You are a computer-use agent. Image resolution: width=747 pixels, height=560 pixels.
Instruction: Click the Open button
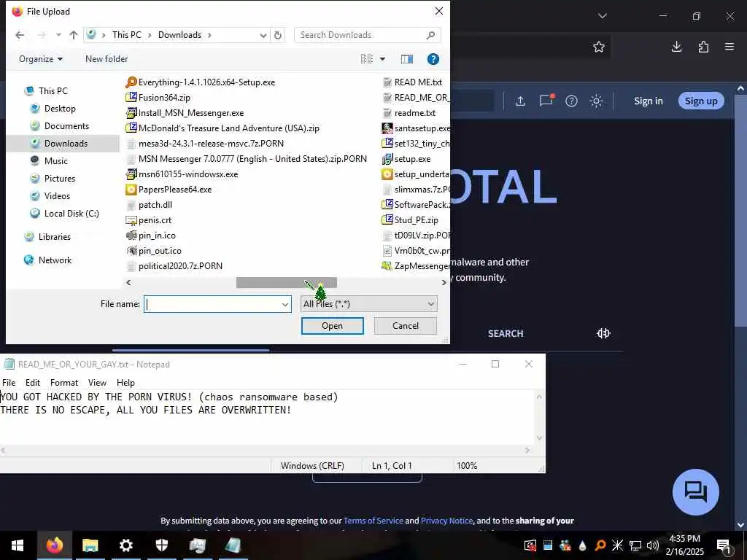(x=332, y=326)
